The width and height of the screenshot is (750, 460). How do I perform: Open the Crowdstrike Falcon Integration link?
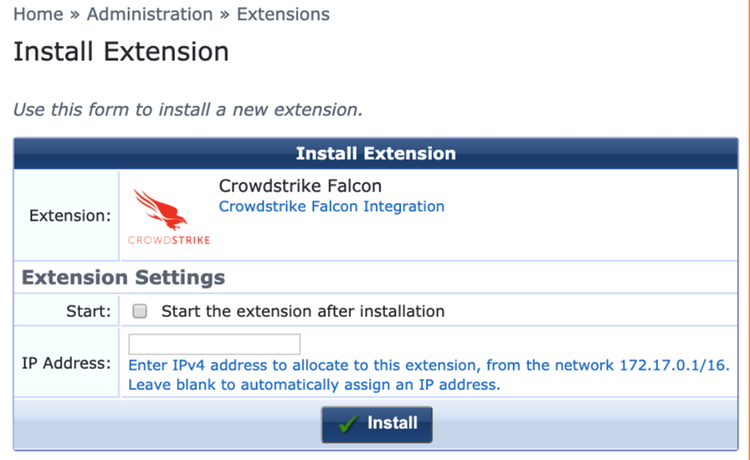tap(331, 206)
